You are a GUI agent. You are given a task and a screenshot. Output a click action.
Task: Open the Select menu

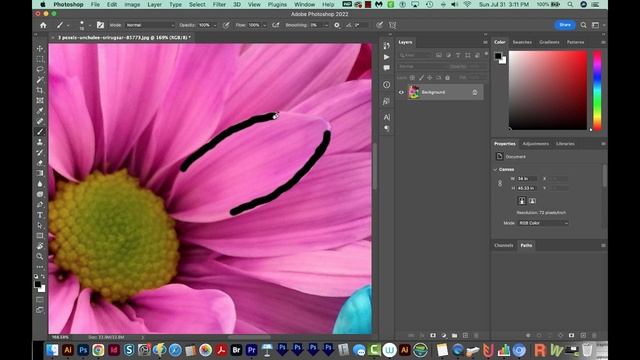[x=197, y=4]
